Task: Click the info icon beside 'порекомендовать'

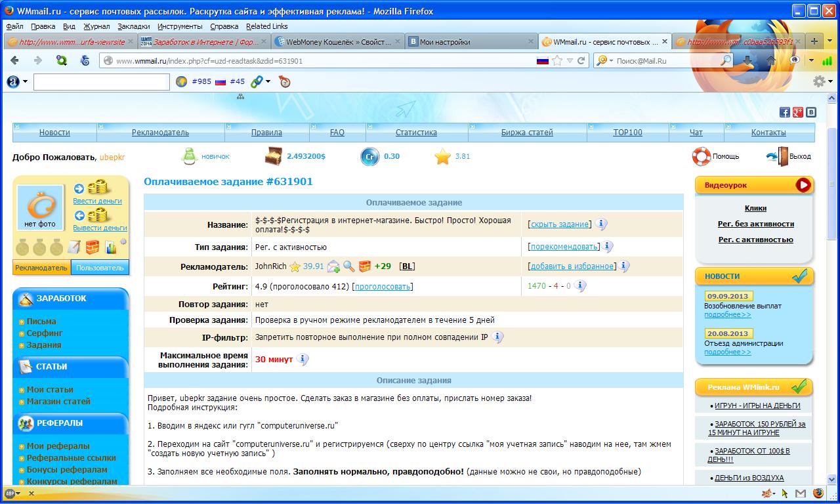Action: coord(608,247)
